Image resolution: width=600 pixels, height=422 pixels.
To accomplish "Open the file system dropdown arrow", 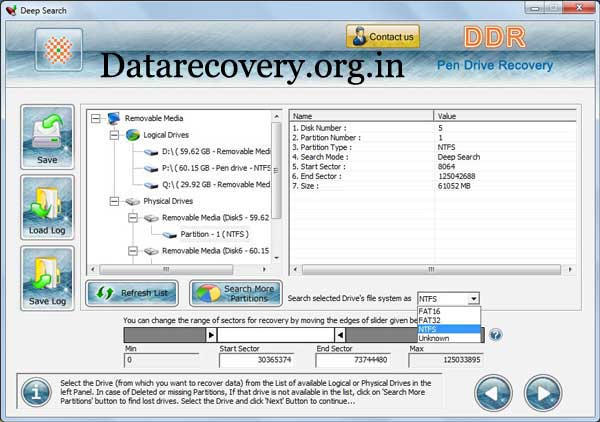I will click(474, 299).
